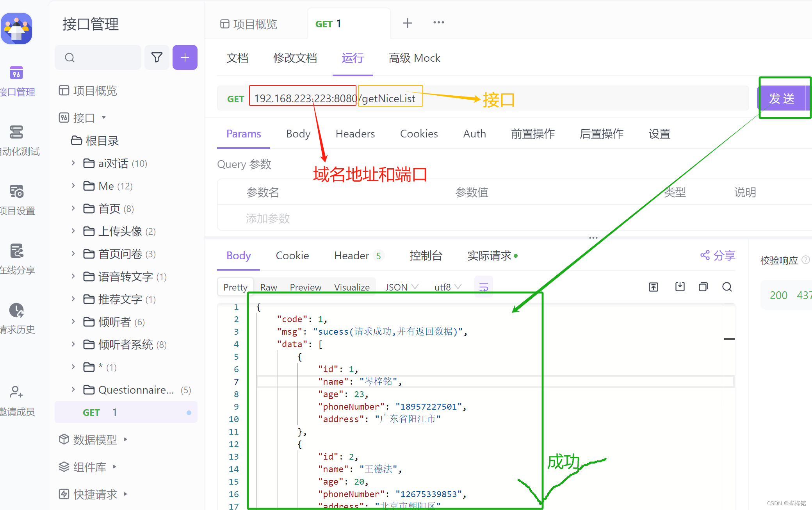Viewport: 812px width, 510px height.
Task: Click the filter funnel icon
Action: point(157,57)
